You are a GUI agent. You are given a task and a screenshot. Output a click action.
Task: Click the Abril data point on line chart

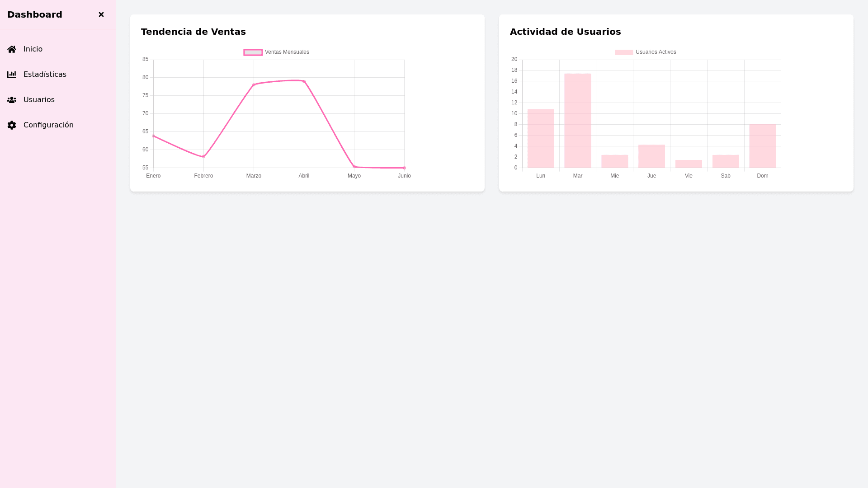304,81
